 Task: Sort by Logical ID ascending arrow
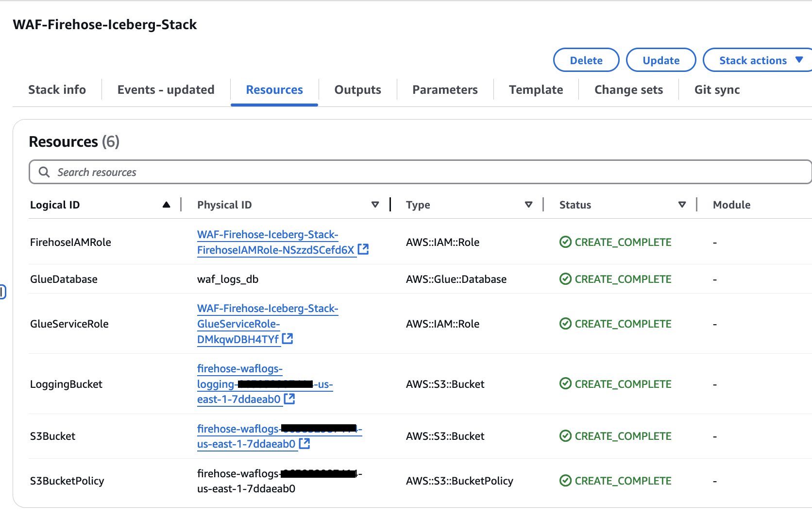(x=166, y=205)
